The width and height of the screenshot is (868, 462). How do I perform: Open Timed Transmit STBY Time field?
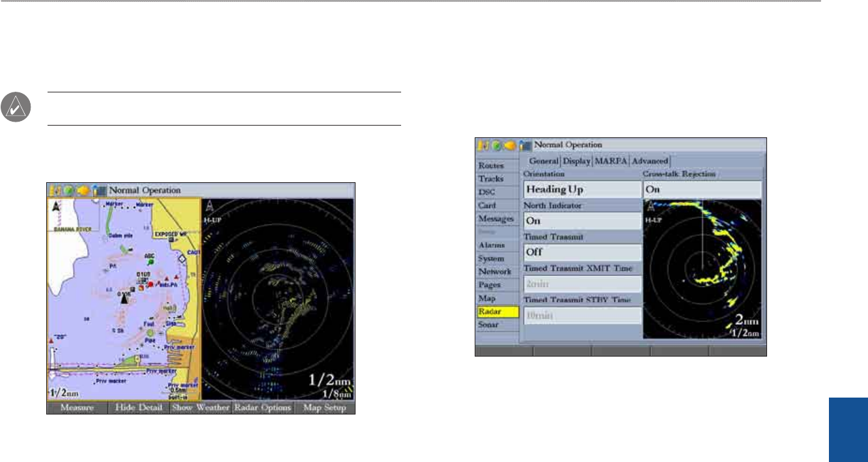tap(582, 316)
